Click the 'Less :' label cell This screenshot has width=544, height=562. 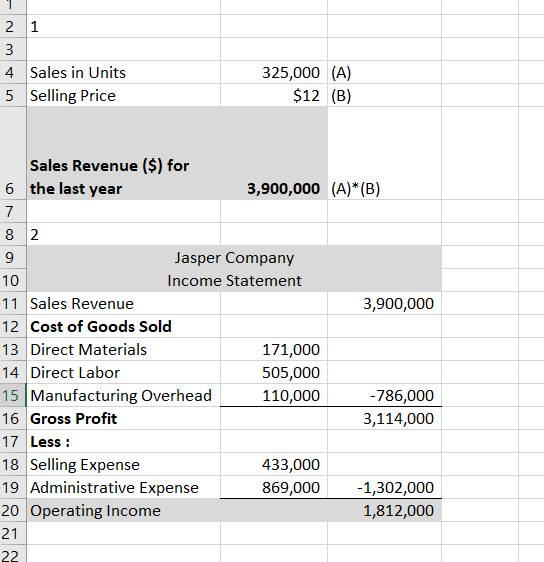pos(124,441)
